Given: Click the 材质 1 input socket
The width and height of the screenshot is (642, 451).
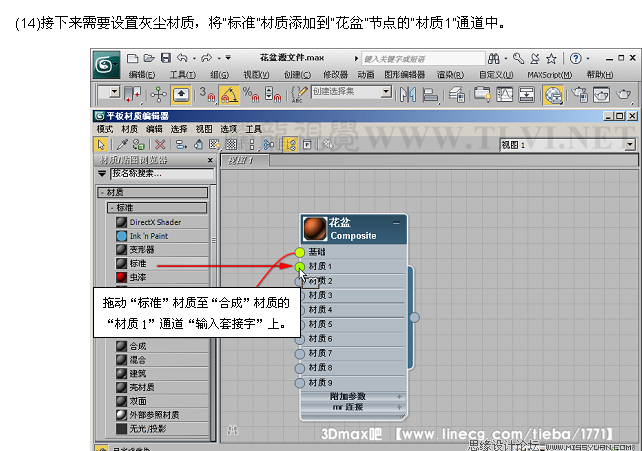Looking at the screenshot, I should coord(300,267).
